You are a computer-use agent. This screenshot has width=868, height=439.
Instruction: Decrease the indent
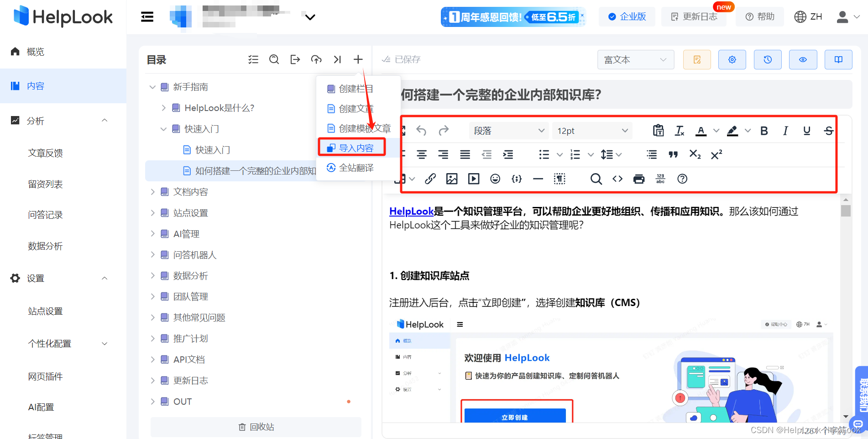click(x=486, y=154)
